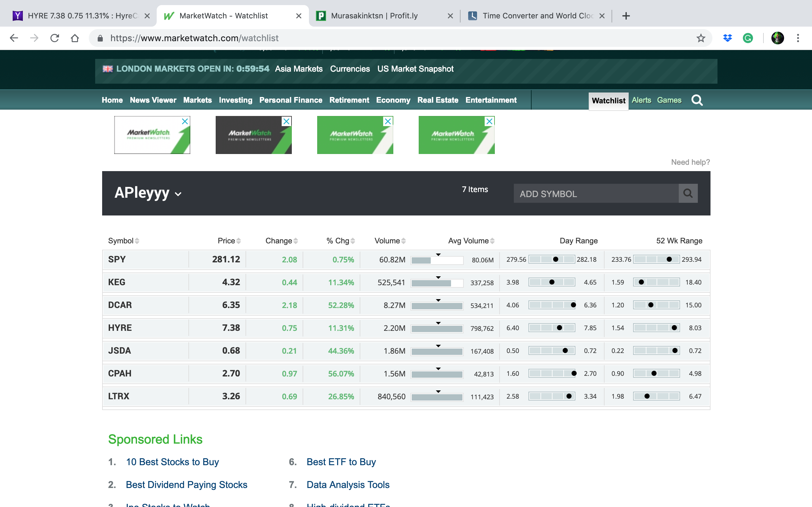Click the ADD SYMBOL search button

[688, 194]
